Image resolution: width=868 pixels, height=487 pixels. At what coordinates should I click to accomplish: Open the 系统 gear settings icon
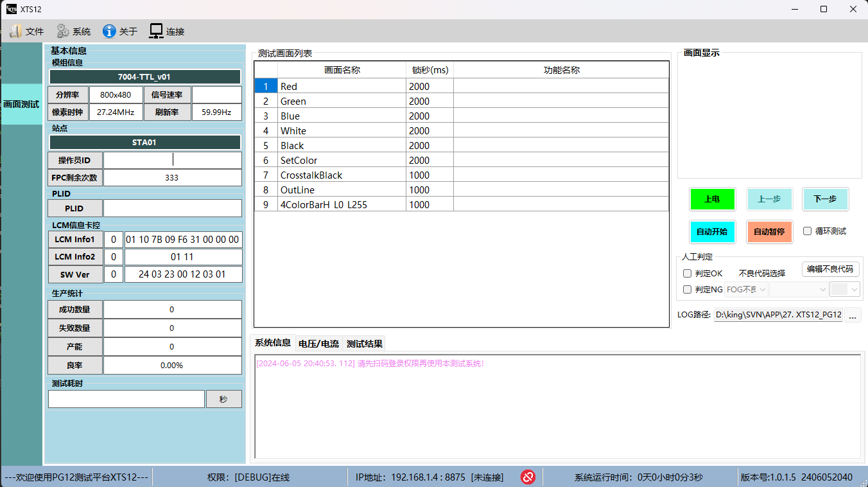point(62,31)
